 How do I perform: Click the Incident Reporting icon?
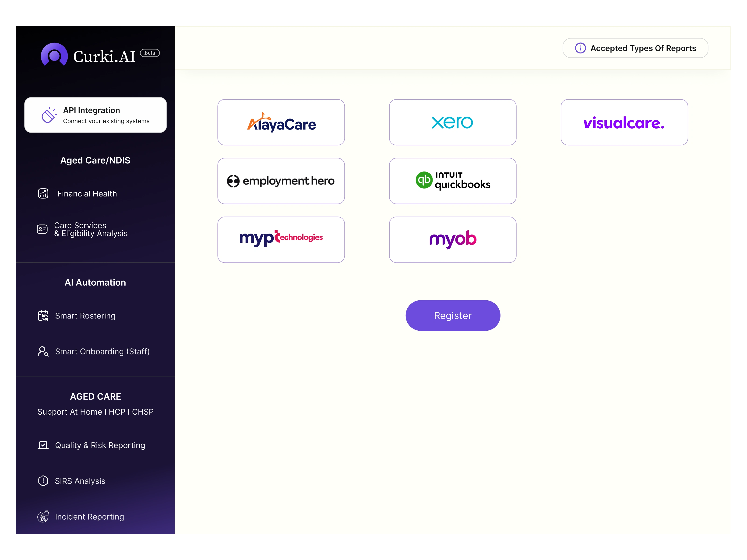pos(43,516)
